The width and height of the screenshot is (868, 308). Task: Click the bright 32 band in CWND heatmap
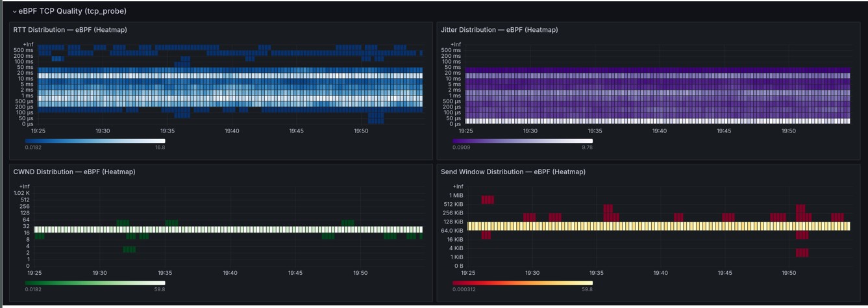(228, 229)
